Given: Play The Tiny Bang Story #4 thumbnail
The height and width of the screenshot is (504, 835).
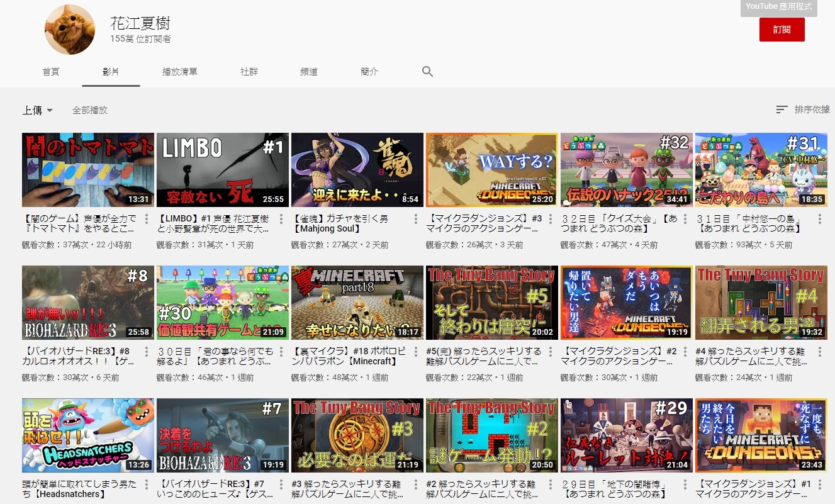Looking at the screenshot, I should 761,303.
